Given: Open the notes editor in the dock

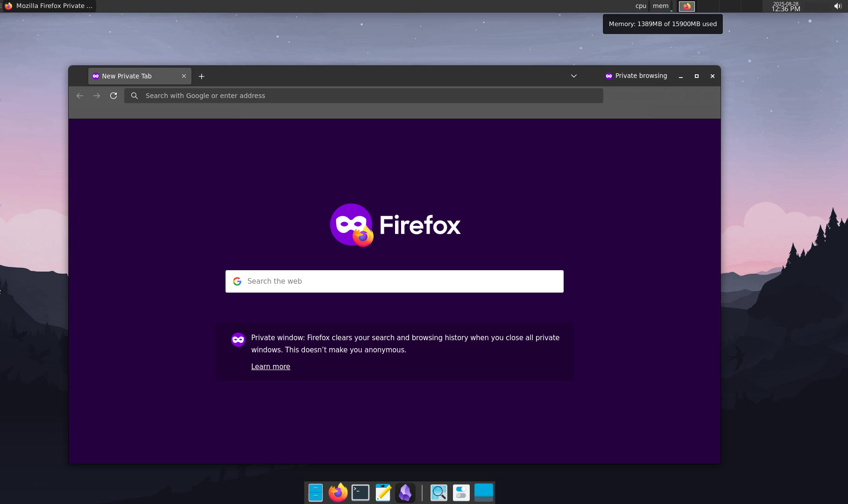Looking at the screenshot, I should coord(383,493).
